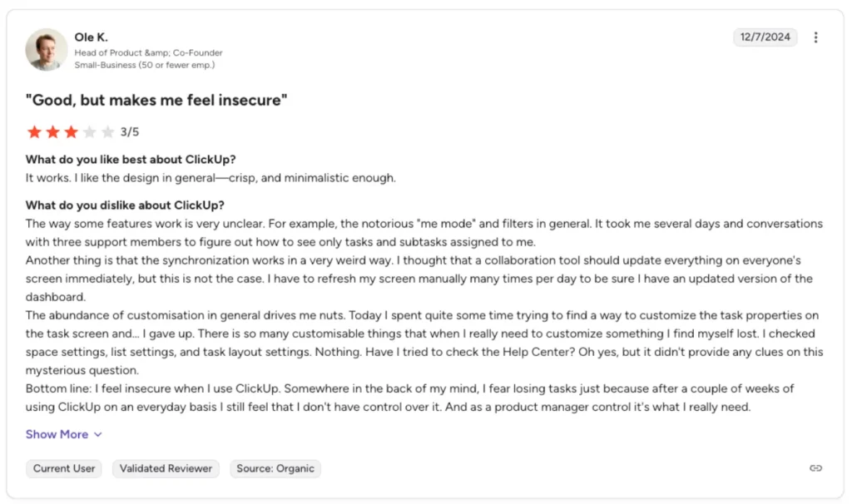Click the second red rating star
This screenshot has height=504, width=852.
(x=52, y=131)
